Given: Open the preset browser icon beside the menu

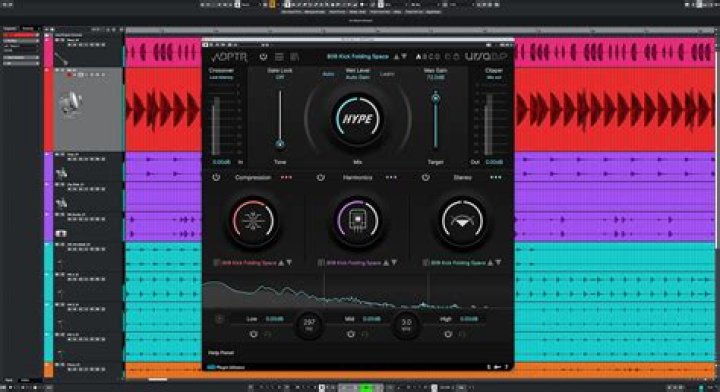Looking at the screenshot, I should pyautogui.click(x=294, y=57).
